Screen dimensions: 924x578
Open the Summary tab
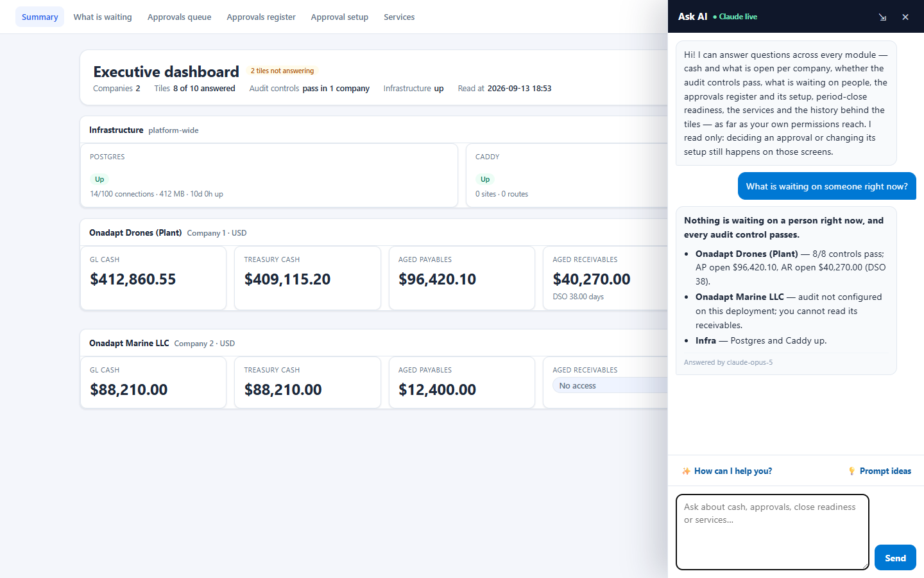point(40,17)
